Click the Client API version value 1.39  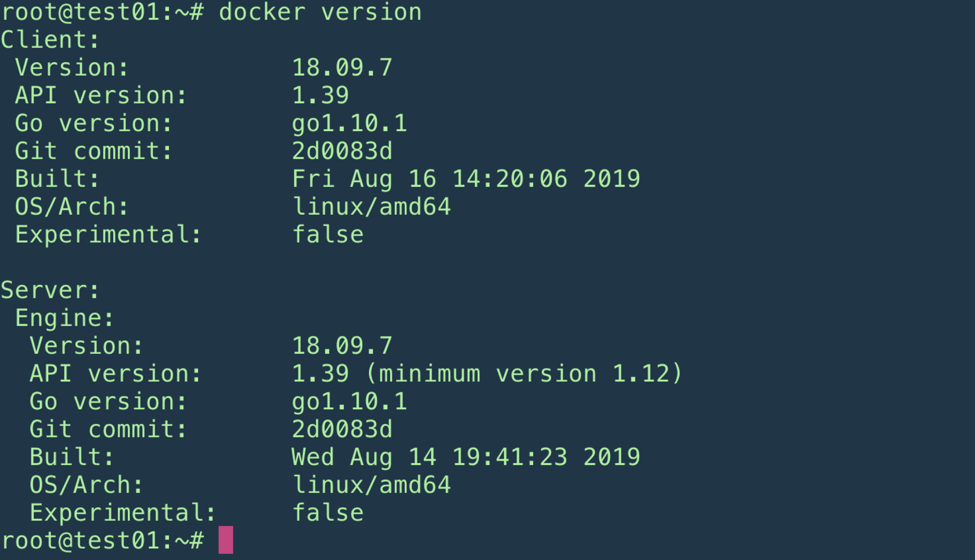pos(320,95)
